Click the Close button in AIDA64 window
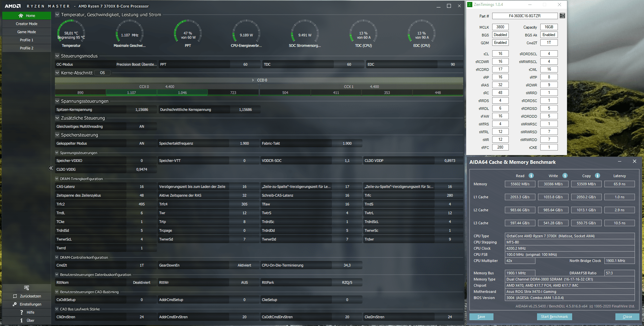The height and width of the screenshot is (326, 644). click(x=627, y=317)
